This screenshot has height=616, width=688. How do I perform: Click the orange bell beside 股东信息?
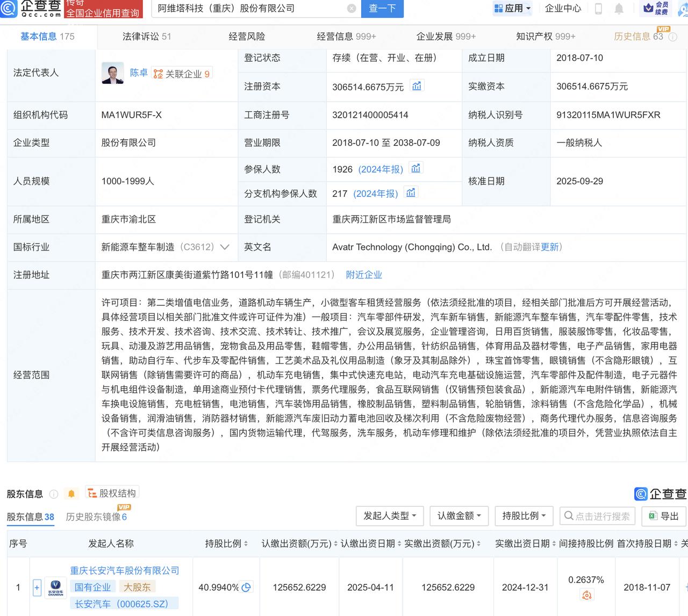71,493
